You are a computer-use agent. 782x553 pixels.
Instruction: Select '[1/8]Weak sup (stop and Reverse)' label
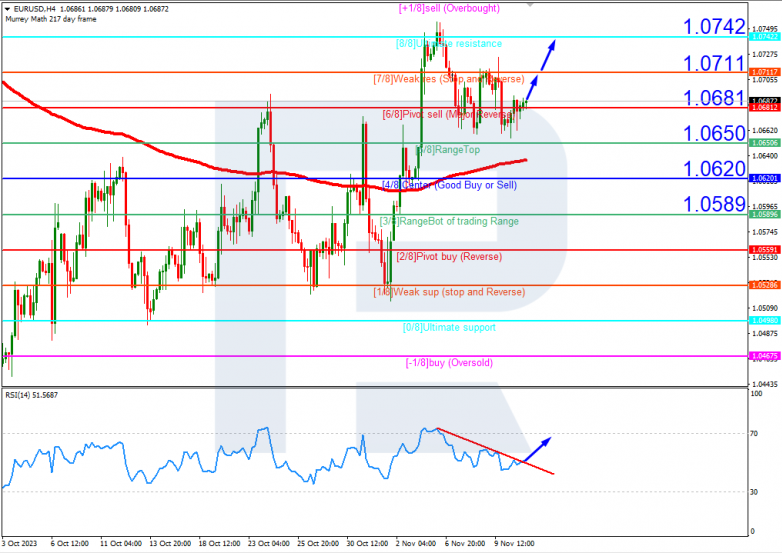pos(449,292)
